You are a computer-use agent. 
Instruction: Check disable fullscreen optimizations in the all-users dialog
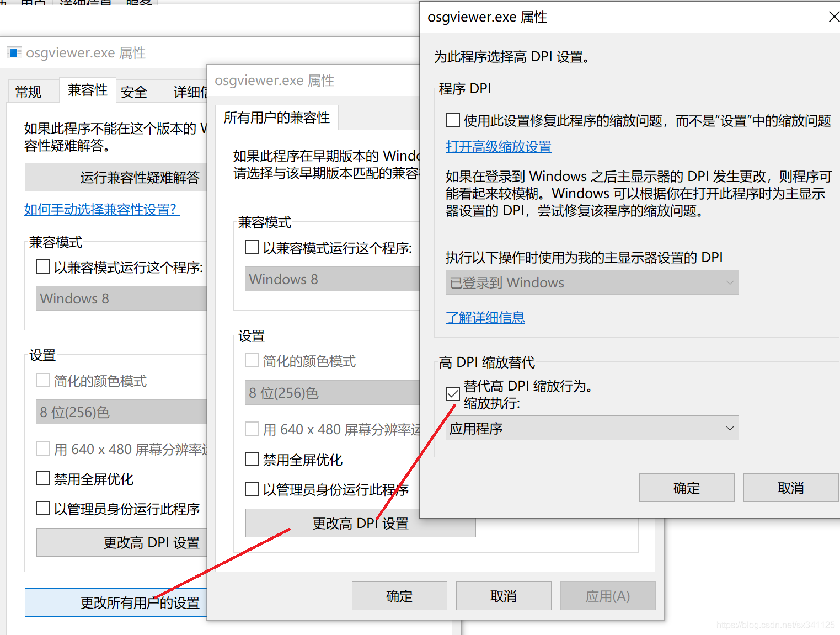pyautogui.click(x=252, y=459)
